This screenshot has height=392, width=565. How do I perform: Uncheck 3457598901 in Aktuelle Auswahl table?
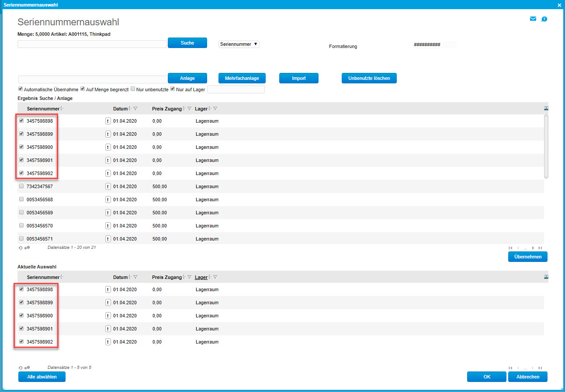[x=21, y=328]
